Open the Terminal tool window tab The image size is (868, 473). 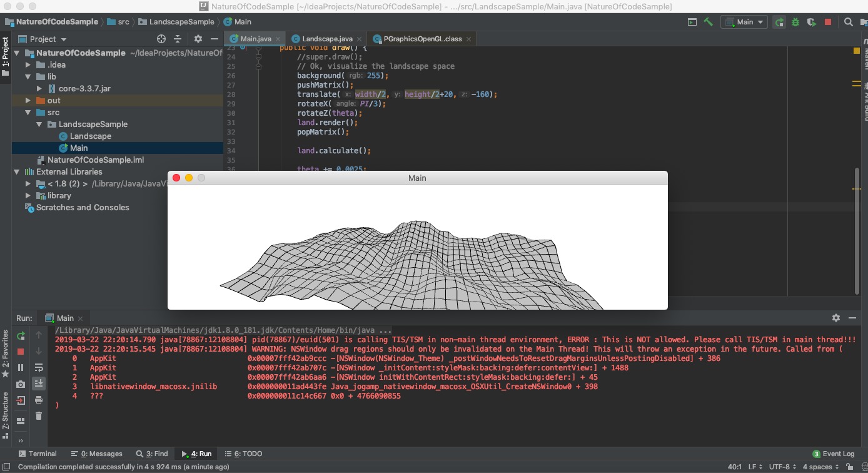point(38,454)
